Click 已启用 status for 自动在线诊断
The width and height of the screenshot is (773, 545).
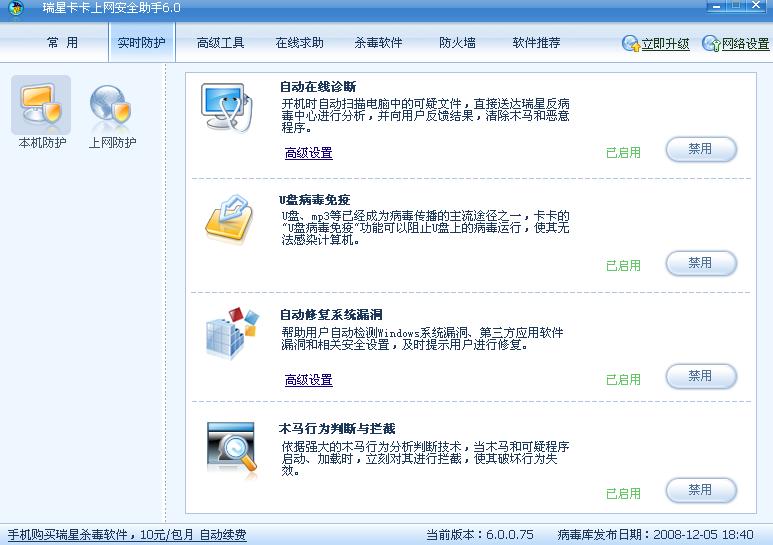click(623, 153)
